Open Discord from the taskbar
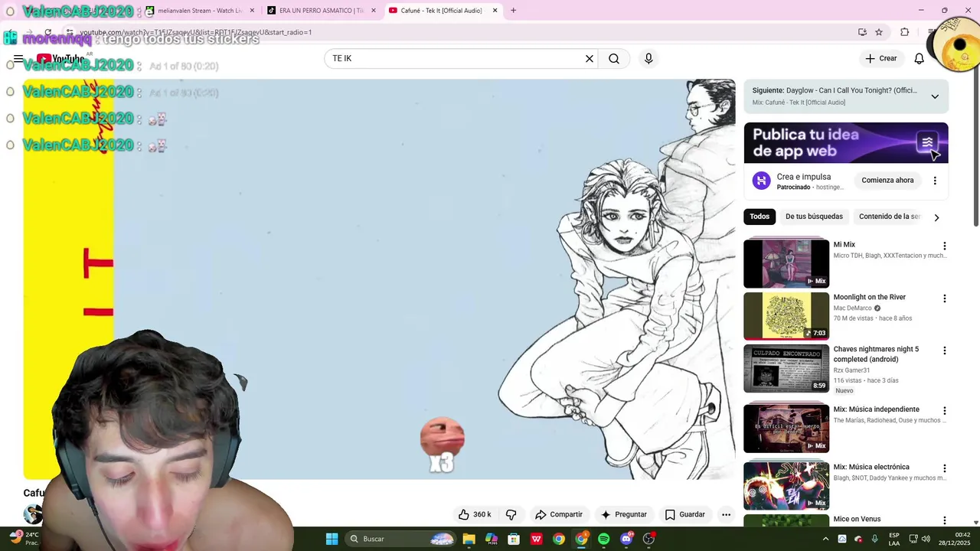 tap(626, 539)
